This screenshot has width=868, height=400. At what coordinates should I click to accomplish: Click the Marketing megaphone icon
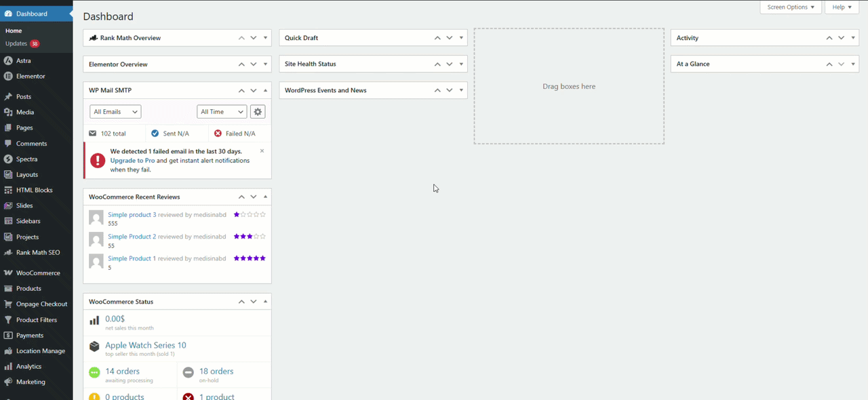tap(8, 382)
